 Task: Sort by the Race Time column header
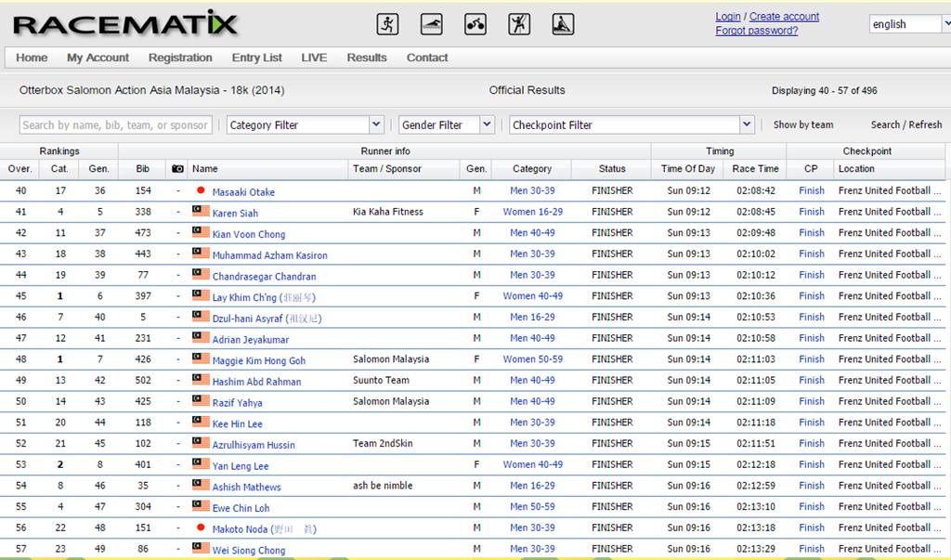click(755, 169)
